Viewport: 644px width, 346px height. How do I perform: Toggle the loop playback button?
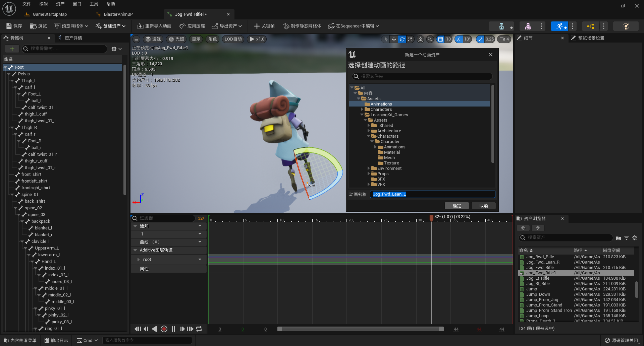(199, 329)
